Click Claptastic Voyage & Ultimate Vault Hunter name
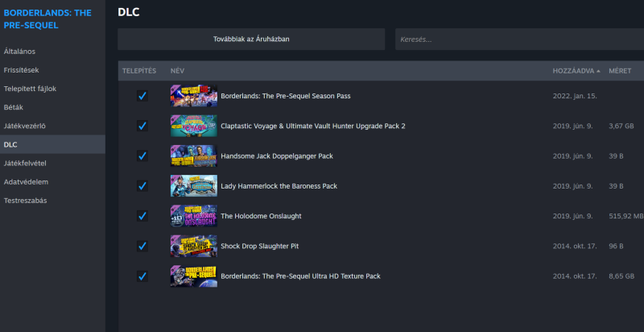 [313, 126]
